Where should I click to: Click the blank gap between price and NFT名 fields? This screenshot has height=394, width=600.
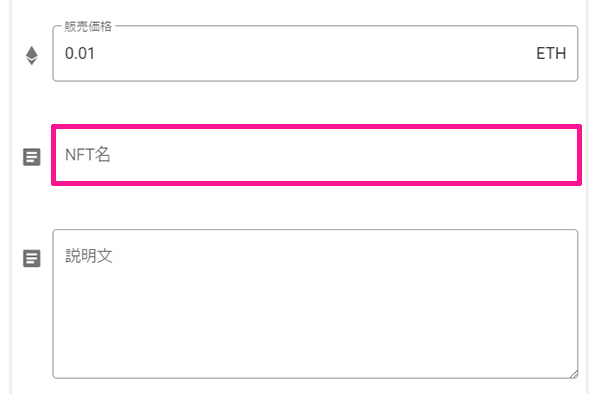pos(315,103)
